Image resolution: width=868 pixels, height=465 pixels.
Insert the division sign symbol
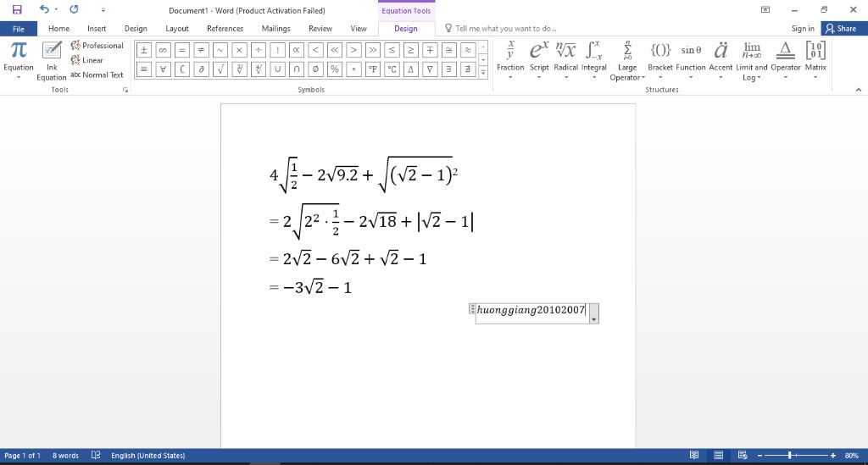(258, 50)
